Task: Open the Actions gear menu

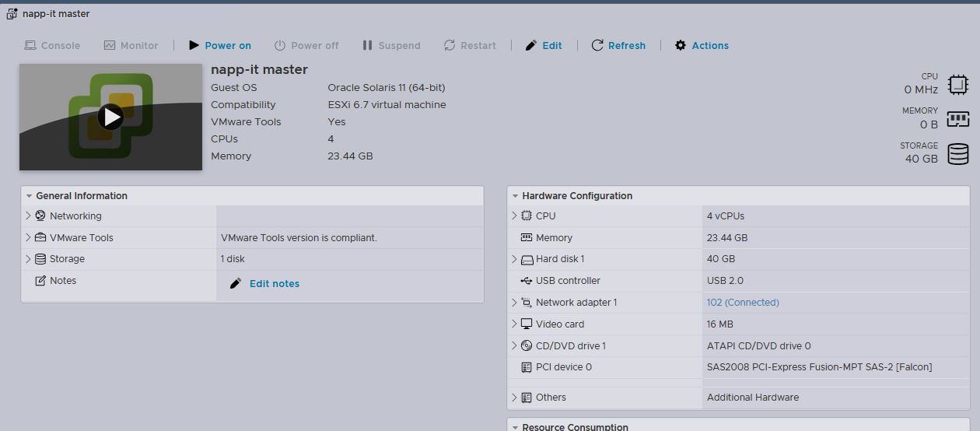Action: (702, 45)
